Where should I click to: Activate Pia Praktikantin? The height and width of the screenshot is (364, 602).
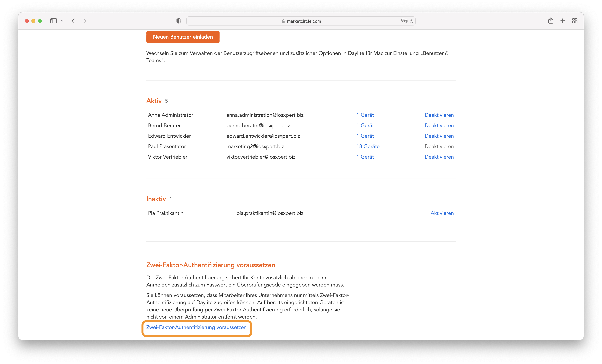click(442, 213)
